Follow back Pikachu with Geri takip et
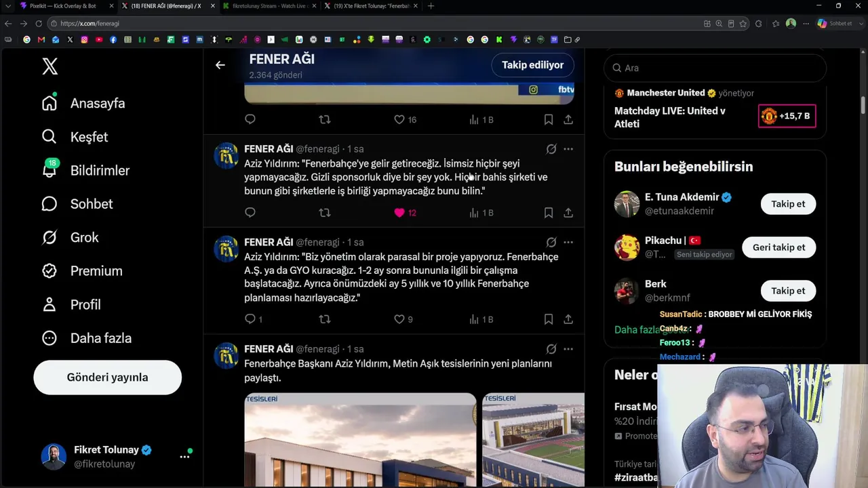The width and height of the screenshot is (868, 488). tap(779, 247)
